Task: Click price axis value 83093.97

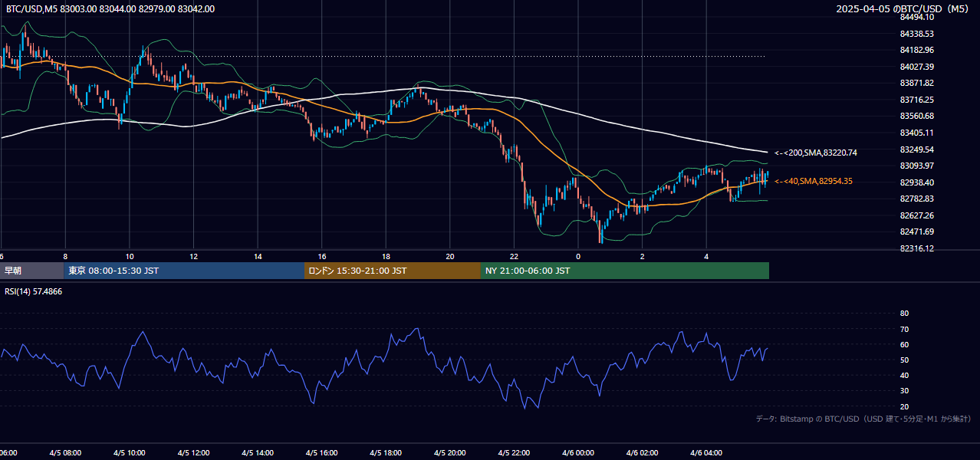Action: [x=916, y=166]
